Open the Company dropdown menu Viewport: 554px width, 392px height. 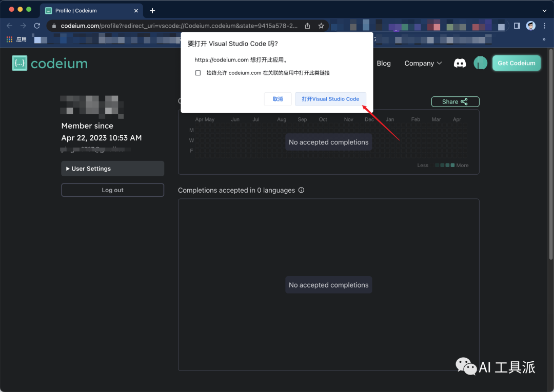[423, 63]
